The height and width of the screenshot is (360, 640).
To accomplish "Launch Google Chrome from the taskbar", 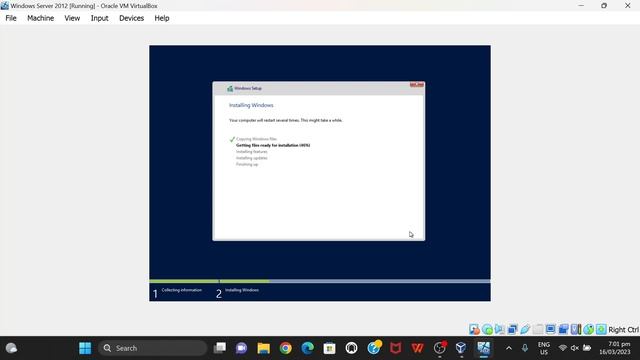I will tap(286, 348).
